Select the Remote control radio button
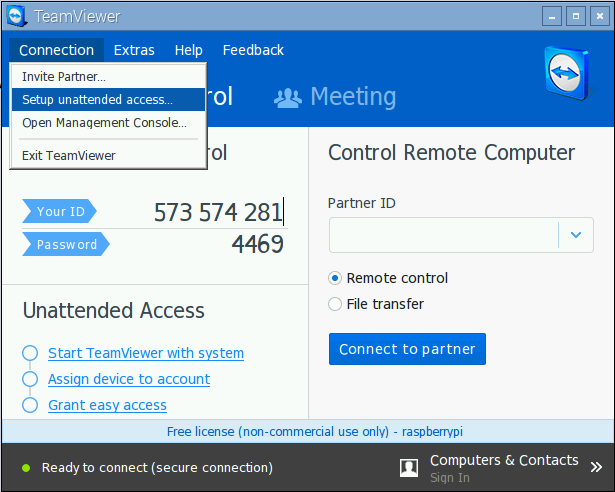Viewport: 615px width, 492px height. point(335,278)
